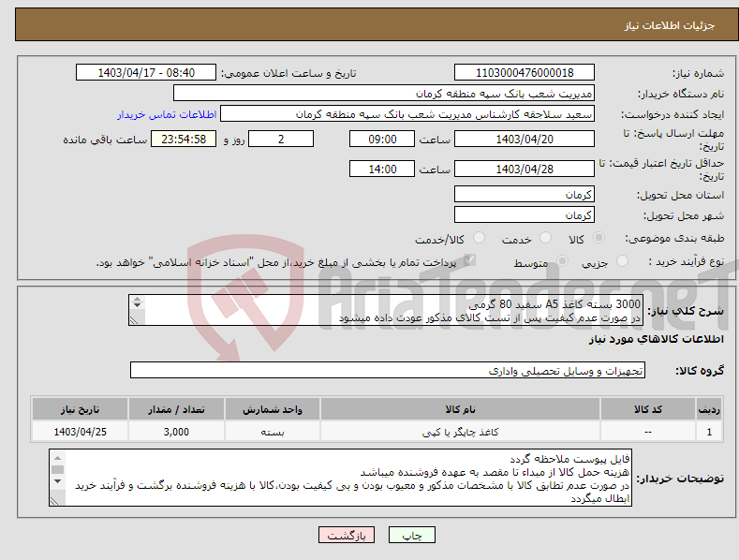The height and width of the screenshot is (560, 739).
Task: Click scroll up arrow in توضیحات خریدار box
Action: pos(57,458)
